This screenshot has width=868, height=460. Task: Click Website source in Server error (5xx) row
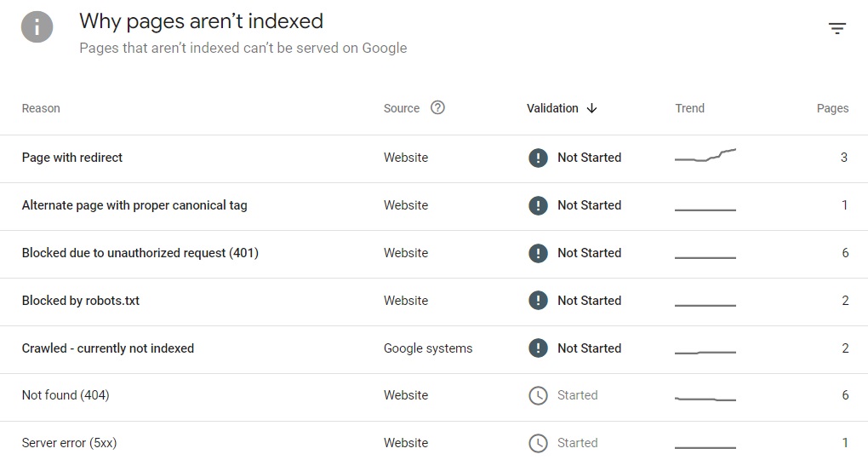406,443
